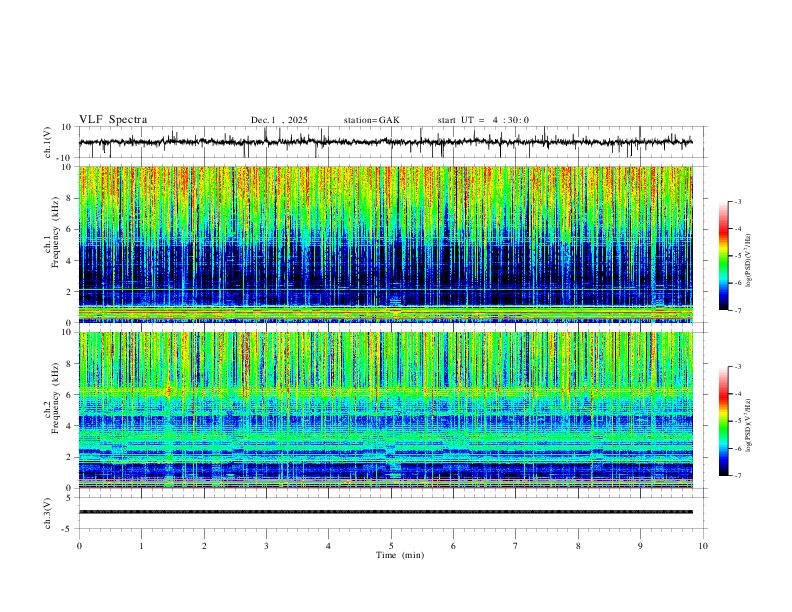Click the time axis tick label "6"
The image size is (792, 612).
tap(453, 546)
